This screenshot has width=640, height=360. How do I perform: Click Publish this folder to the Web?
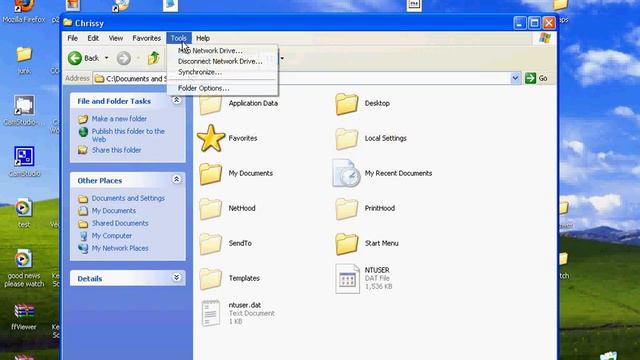click(x=128, y=135)
